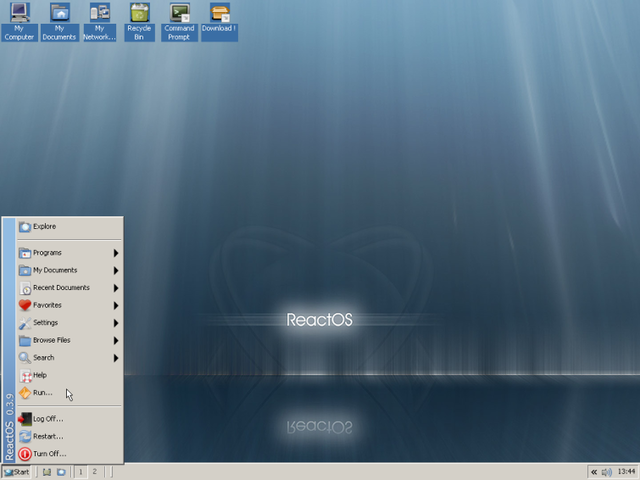The width and height of the screenshot is (640, 480).
Task: Open the Recycle Bin desktop icon
Action: (x=139, y=22)
